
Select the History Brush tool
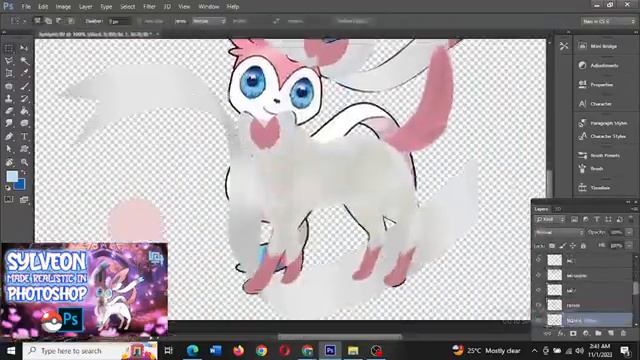point(24,98)
